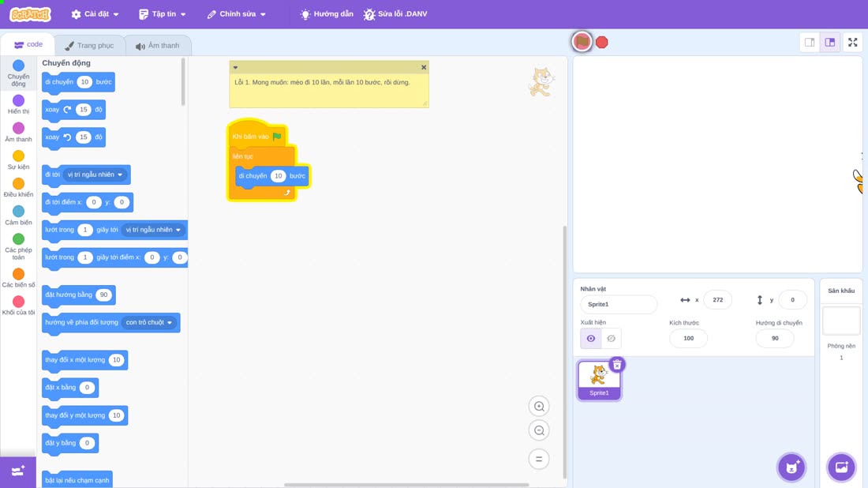Viewport: 868px width, 488px height.
Task: Switch to the Âm thanh tab
Action: click(x=158, y=46)
